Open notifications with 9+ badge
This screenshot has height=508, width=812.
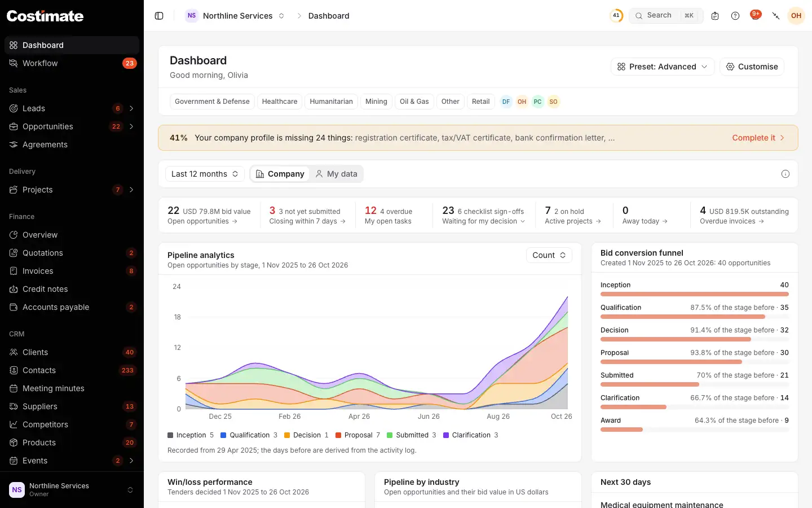tap(755, 15)
